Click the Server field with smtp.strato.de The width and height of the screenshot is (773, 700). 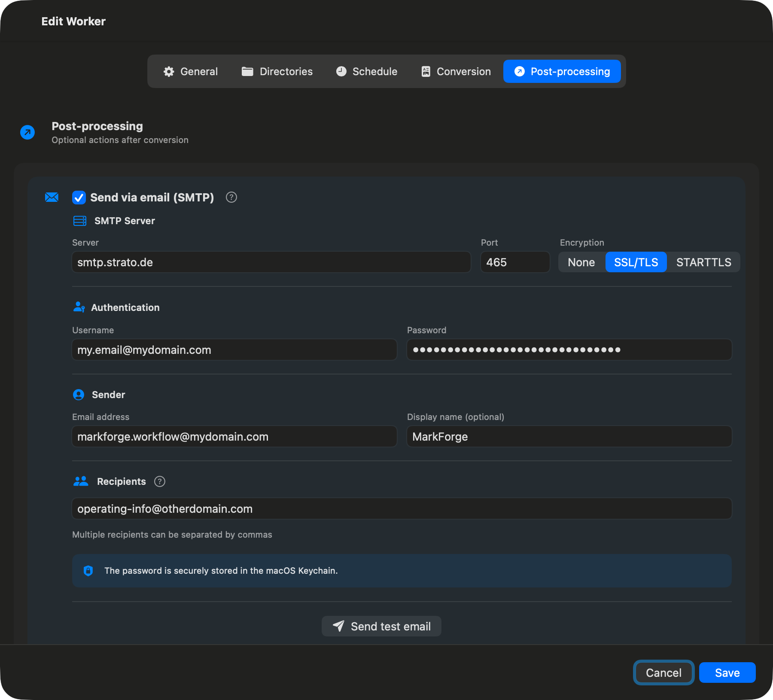[x=271, y=262]
